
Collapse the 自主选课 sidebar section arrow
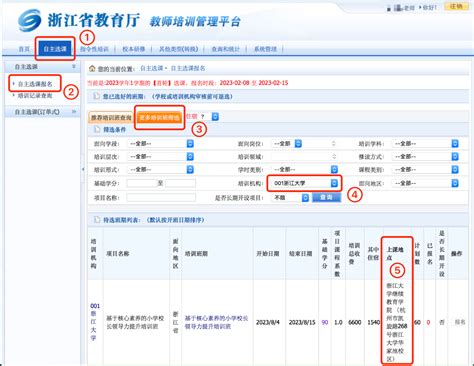[74, 67]
